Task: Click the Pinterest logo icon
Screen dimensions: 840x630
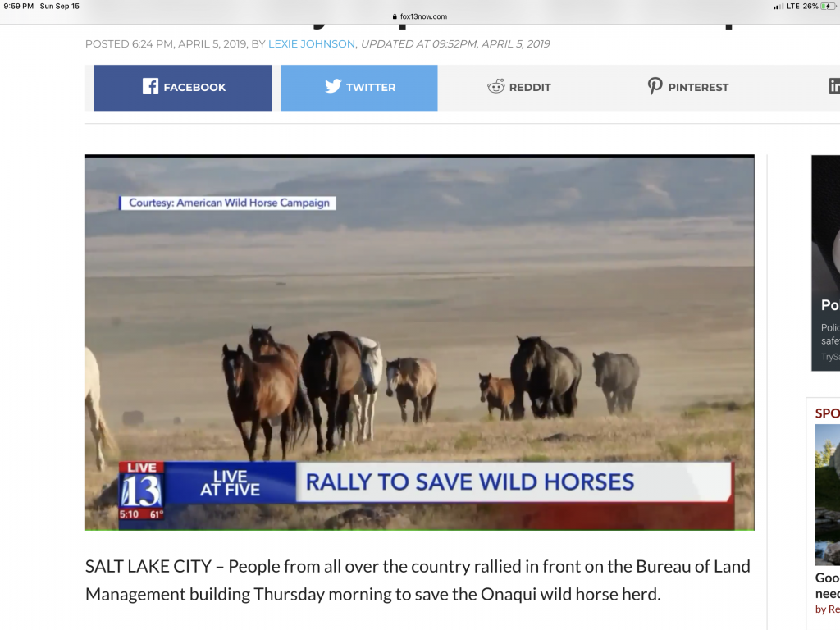Action: (x=655, y=86)
